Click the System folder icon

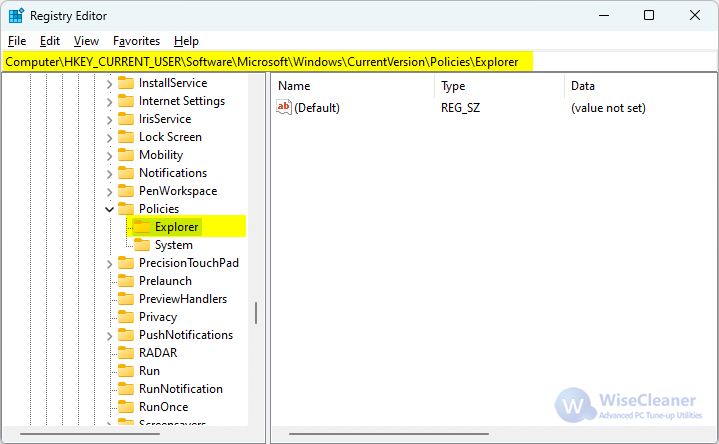(142, 244)
